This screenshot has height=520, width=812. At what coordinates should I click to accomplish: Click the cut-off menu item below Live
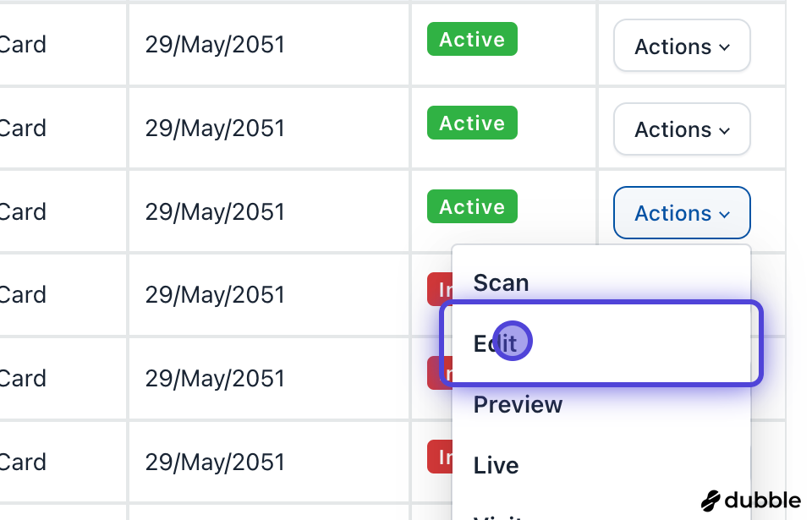click(x=499, y=514)
